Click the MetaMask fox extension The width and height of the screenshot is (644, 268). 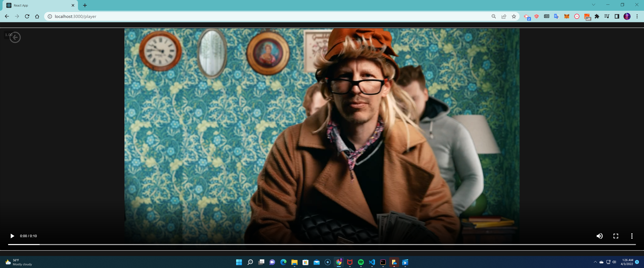pos(567,16)
